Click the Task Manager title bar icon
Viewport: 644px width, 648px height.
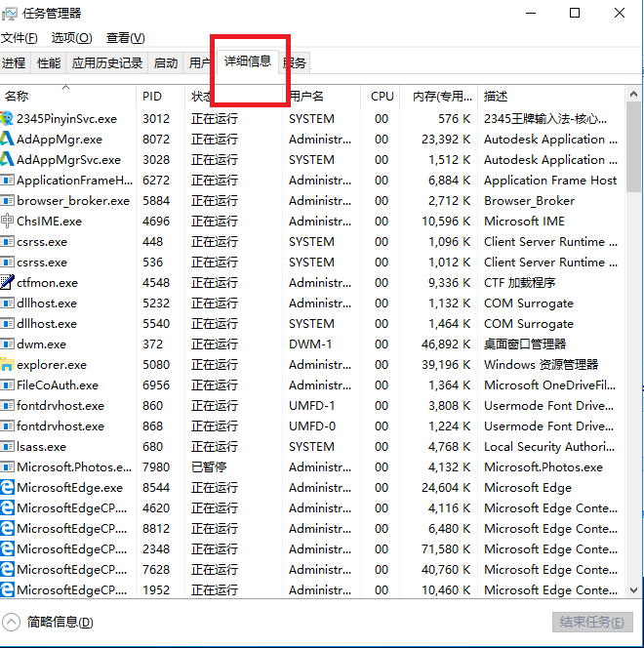pos(9,14)
